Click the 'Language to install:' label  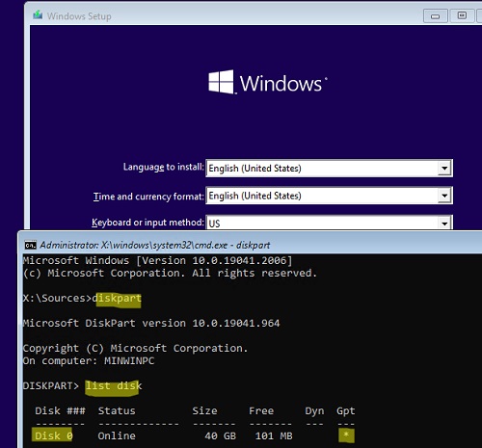click(163, 167)
